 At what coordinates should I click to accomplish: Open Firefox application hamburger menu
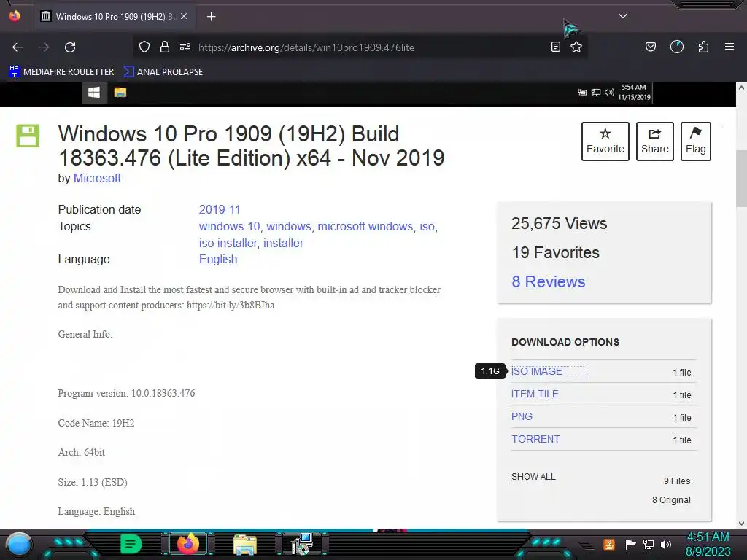729,47
